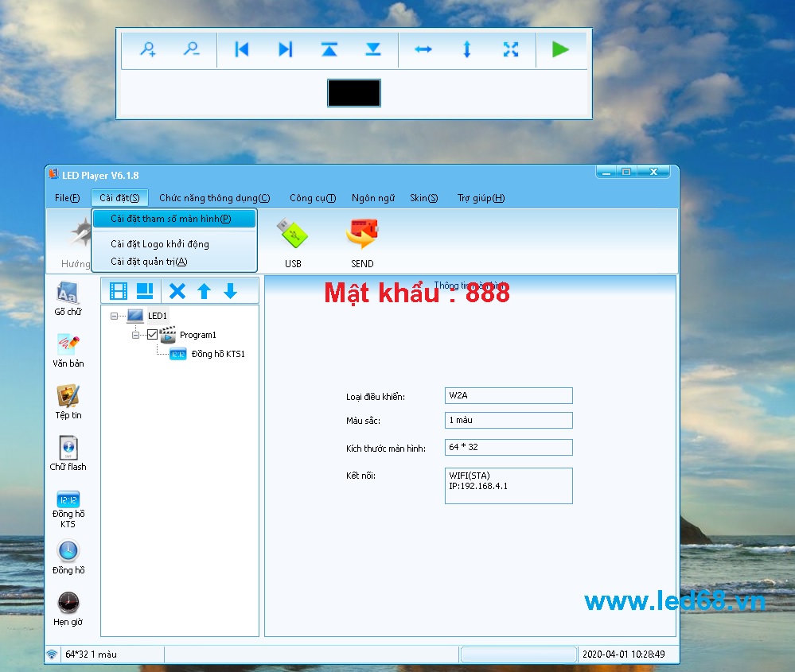Select the zoom out icon on preview toolbar
The width and height of the screenshot is (795, 672).
click(x=192, y=49)
